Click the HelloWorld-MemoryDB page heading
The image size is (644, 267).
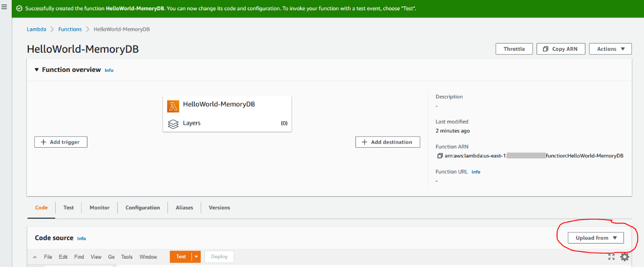coord(83,49)
